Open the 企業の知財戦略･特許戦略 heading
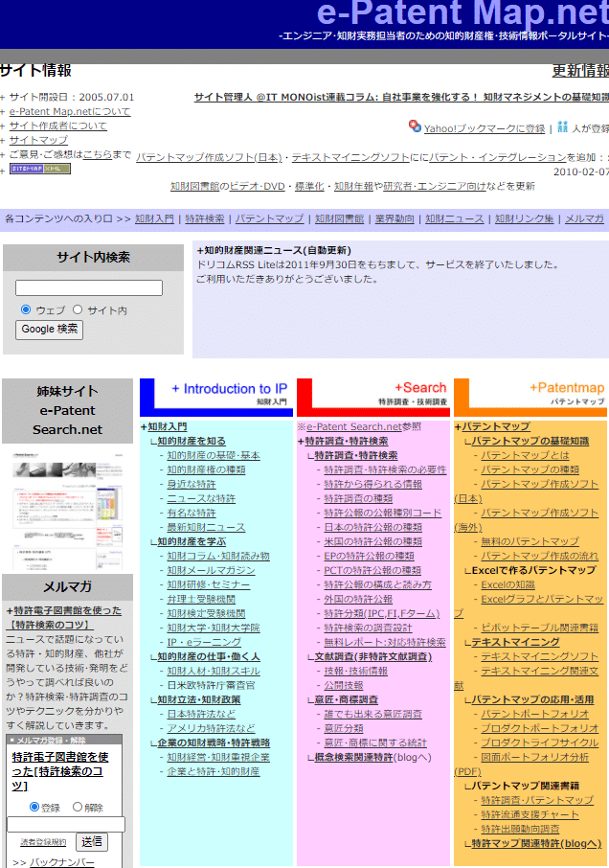This screenshot has width=609, height=868. coord(214,742)
